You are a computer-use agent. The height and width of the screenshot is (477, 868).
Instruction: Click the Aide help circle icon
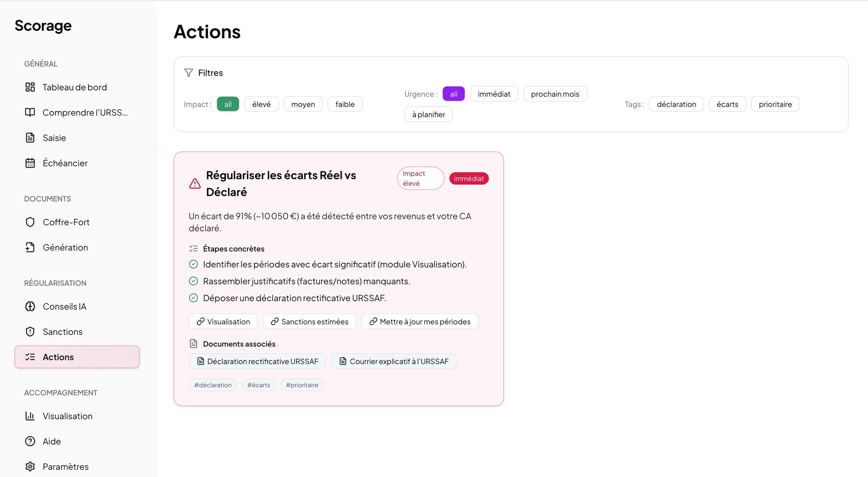click(30, 441)
